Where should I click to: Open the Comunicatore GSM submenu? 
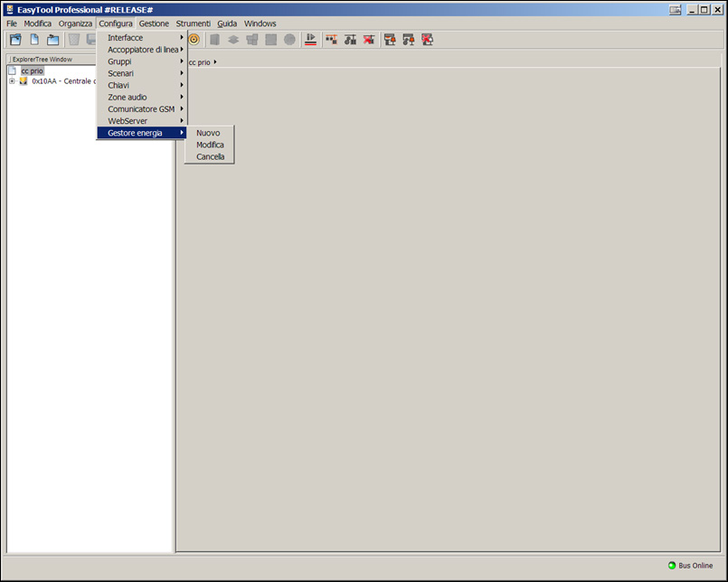tap(142, 109)
